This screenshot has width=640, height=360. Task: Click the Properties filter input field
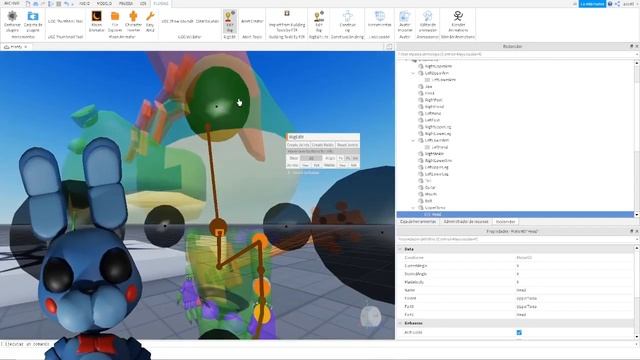coord(515,239)
